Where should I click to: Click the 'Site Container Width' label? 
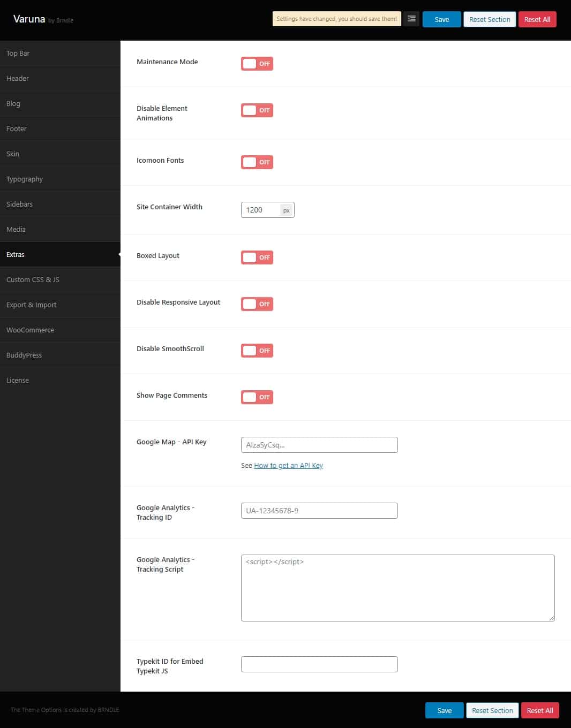tap(169, 207)
